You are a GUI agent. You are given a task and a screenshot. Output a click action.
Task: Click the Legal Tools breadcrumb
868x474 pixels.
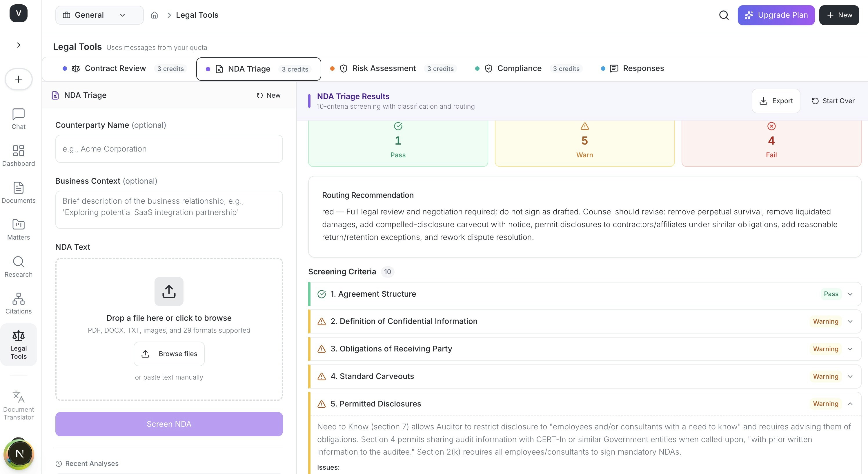tap(197, 15)
